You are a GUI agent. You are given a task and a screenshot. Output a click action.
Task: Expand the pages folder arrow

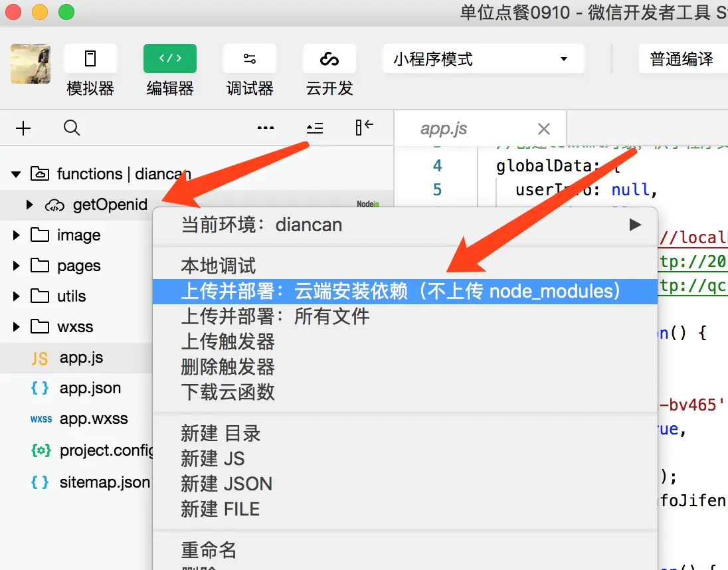[x=16, y=266]
